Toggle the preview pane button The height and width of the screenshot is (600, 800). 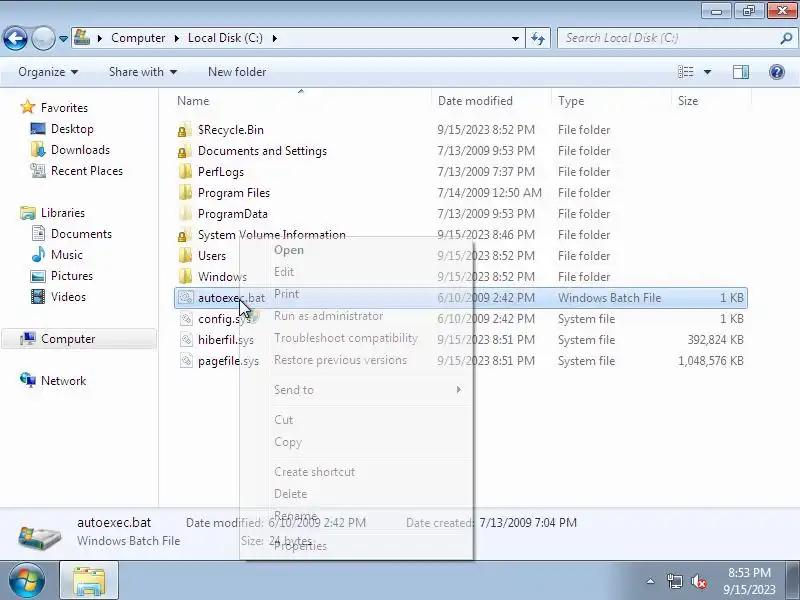pyautogui.click(x=741, y=72)
